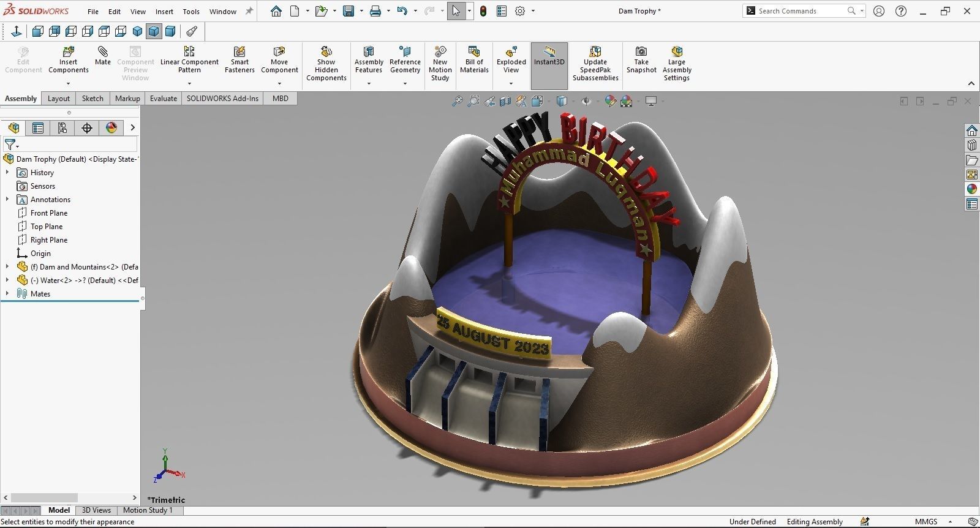Switch to Motion Study 1 tab
Image resolution: width=980 pixels, height=528 pixels.
pos(148,510)
